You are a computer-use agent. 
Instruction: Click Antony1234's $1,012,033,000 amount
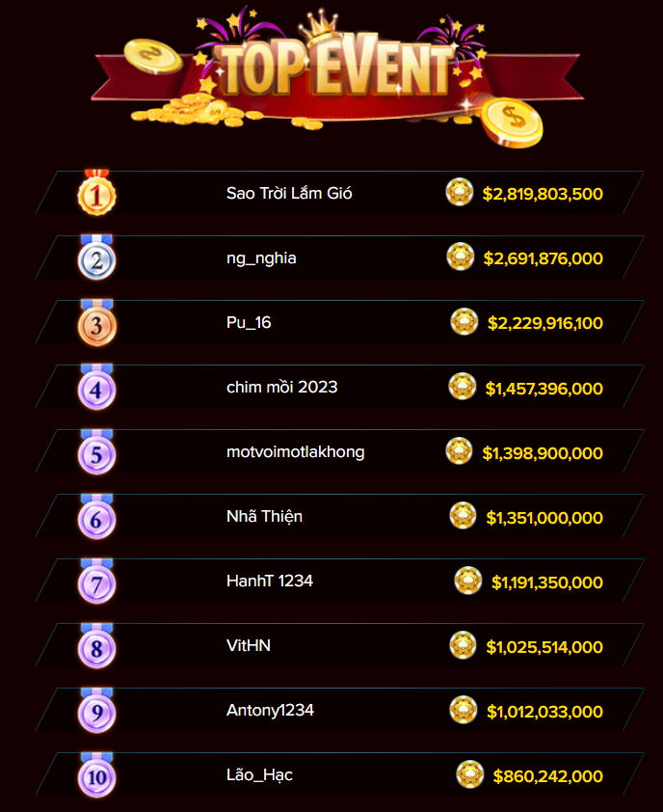click(545, 712)
